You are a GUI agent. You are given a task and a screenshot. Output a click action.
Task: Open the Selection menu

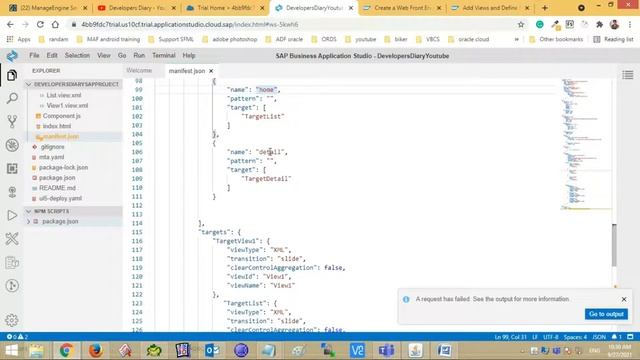point(77,56)
